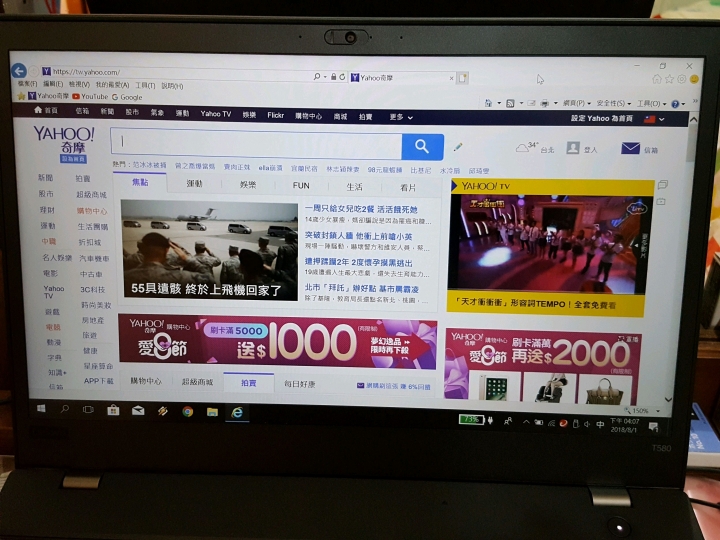This screenshot has height=540, width=720.
Task: Switch to the FUN news tab
Action: (x=301, y=186)
